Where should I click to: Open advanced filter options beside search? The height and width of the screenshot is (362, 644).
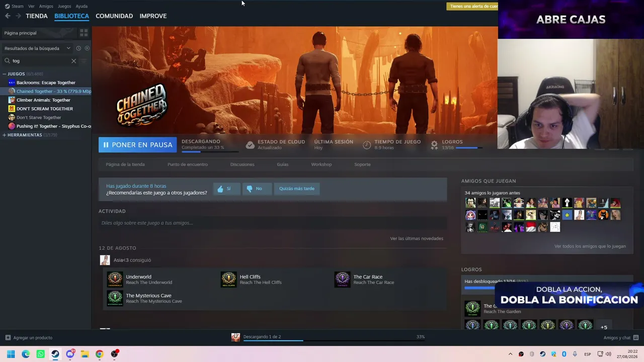pyautogui.click(x=84, y=61)
